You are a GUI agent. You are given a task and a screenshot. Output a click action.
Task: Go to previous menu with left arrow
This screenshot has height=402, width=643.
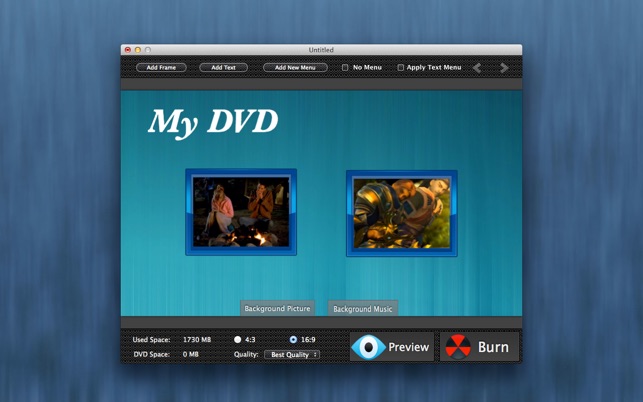click(x=478, y=68)
